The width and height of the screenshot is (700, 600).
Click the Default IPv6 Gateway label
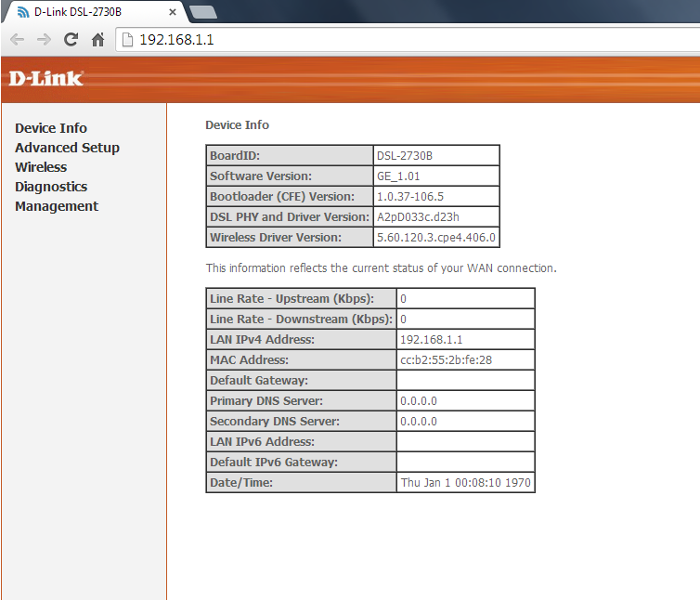coord(274,462)
